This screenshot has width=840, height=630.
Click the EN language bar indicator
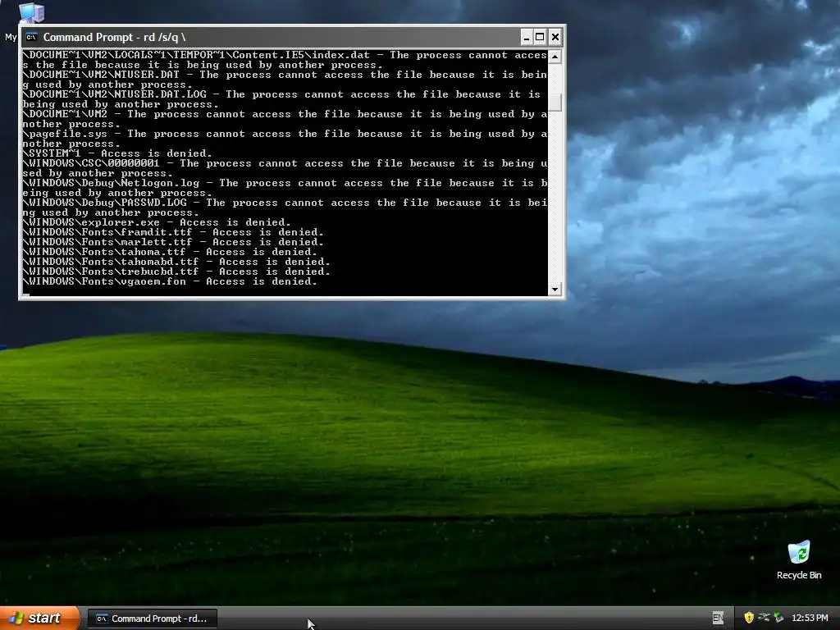(718, 618)
